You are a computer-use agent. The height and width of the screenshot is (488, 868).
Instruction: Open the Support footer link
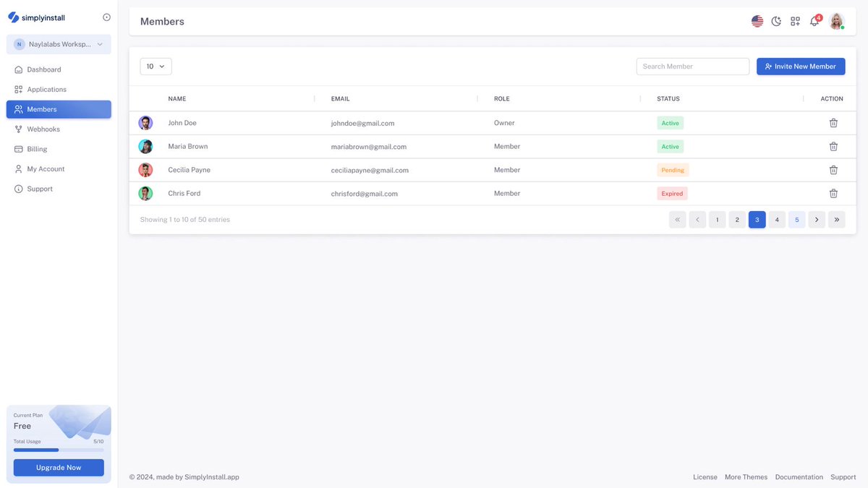[x=843, y=477]
